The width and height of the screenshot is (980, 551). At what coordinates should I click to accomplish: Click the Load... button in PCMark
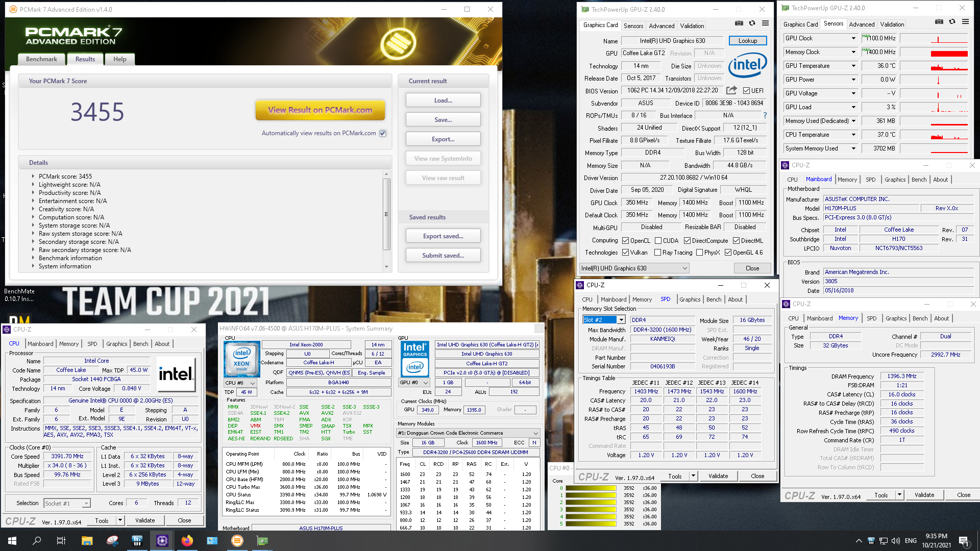tap(443, 101)
